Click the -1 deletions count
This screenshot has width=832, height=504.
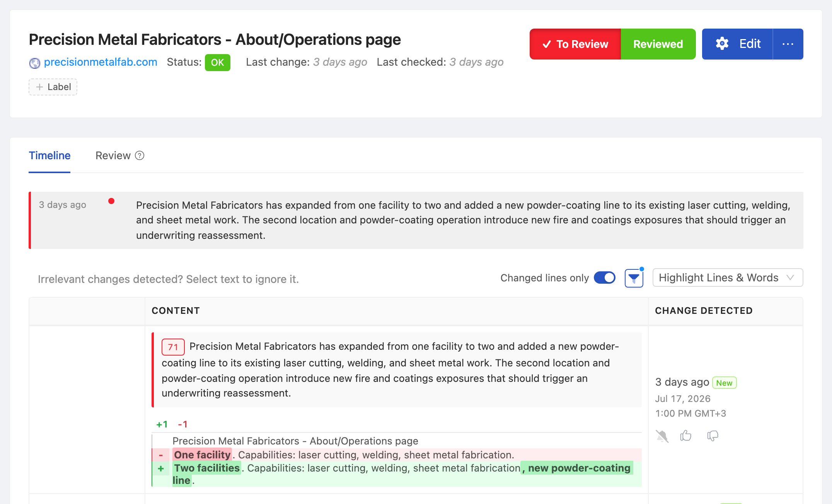(x=182, y=424)
